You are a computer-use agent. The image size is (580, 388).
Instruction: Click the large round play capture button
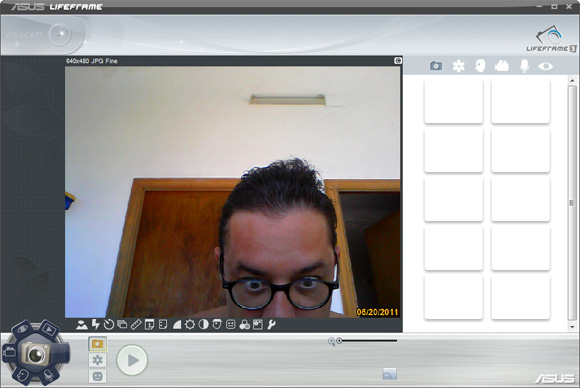[x=132, y=360]
